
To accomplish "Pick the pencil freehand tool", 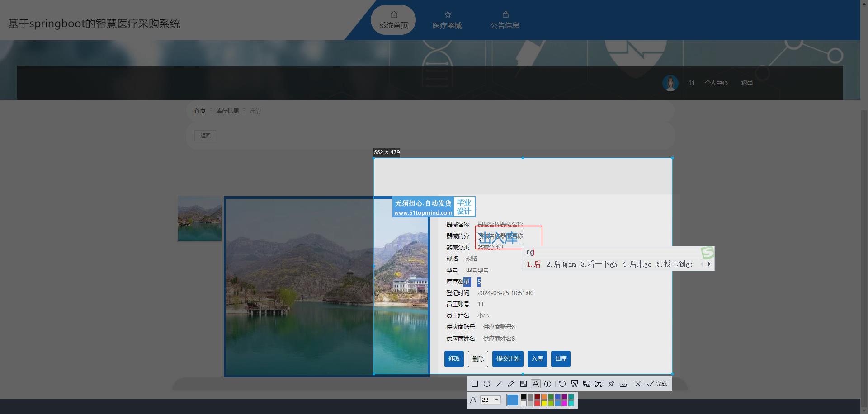I will coord(511,384).
